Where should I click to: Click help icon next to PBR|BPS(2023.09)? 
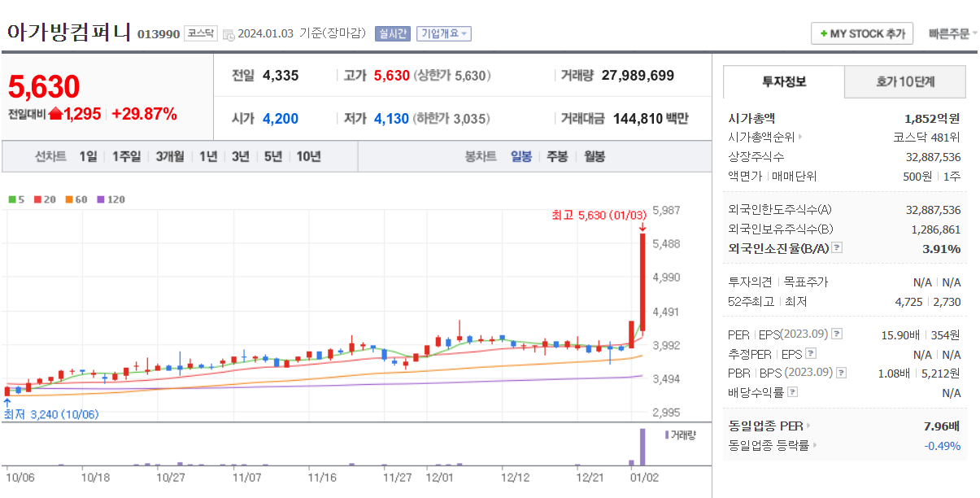pyautogui.click(x=841, y=373)
